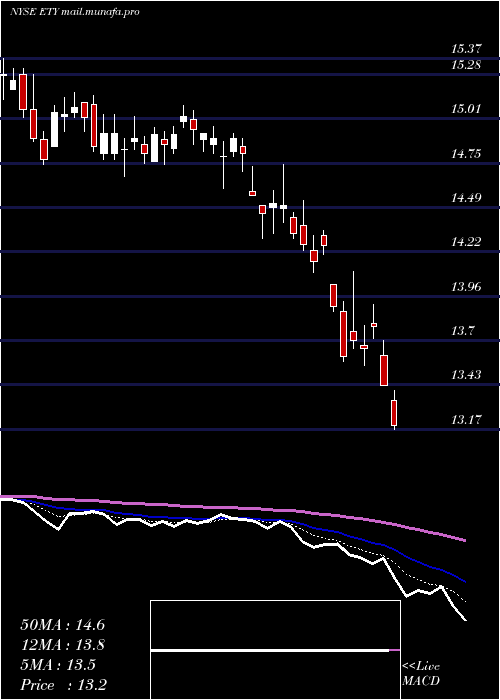Image resolution: width=500 pixels, height=700 pixels.
Task: Click the tall-wick candle above the 13.7 line
Action: pos(354,310)
